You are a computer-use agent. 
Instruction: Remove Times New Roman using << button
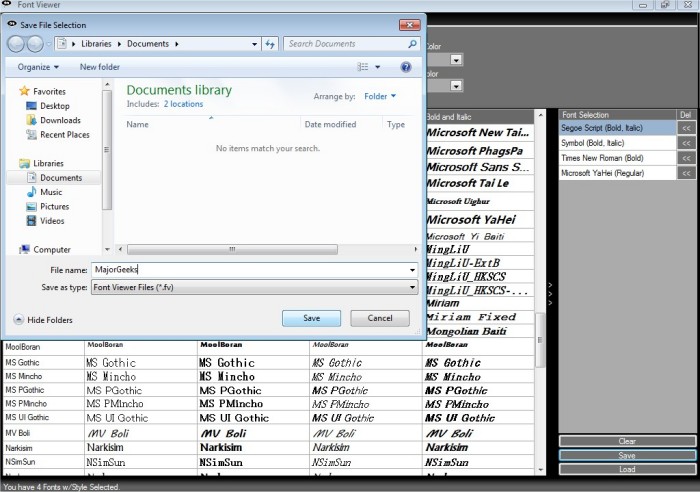pos(686,158)
